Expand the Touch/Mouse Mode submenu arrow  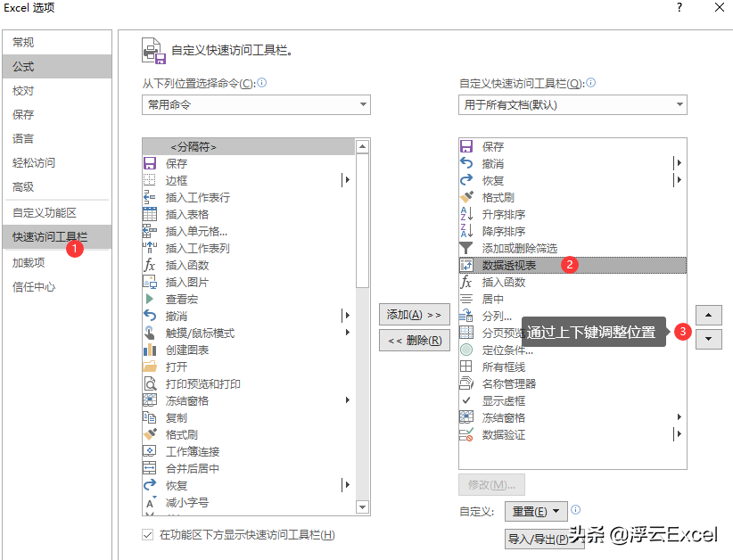click(348, 333)
